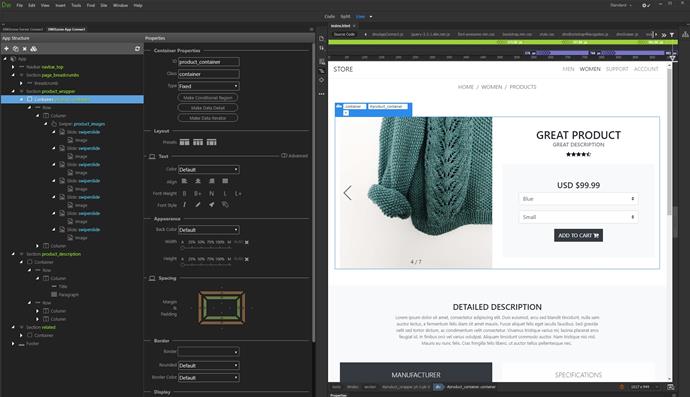The height and width of the screenshot is (397, 690).
Task: Click the ADD TO CART button
Action: pos(578,235)
